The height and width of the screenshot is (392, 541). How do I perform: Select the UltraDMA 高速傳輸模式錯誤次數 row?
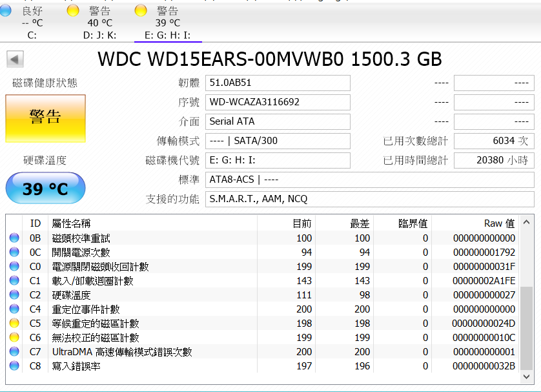[263, 351]
